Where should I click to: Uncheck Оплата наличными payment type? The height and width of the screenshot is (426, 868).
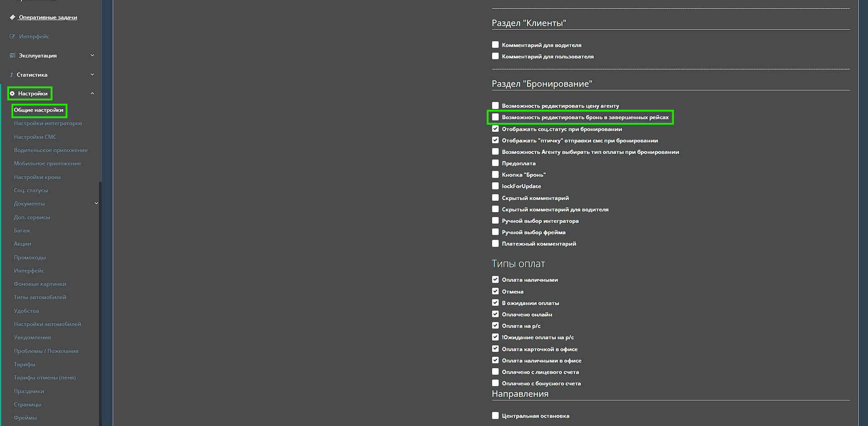pyautogui.click(x=495, y=279)
